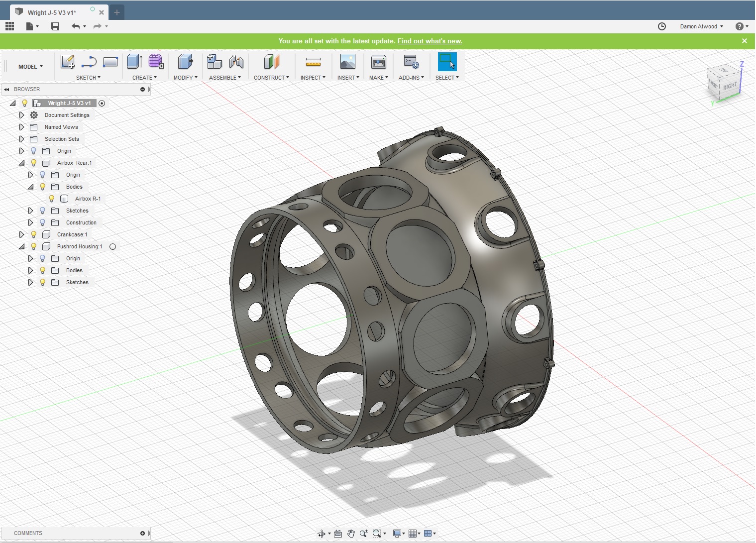Add a new design tab

(x=117, y=12)
